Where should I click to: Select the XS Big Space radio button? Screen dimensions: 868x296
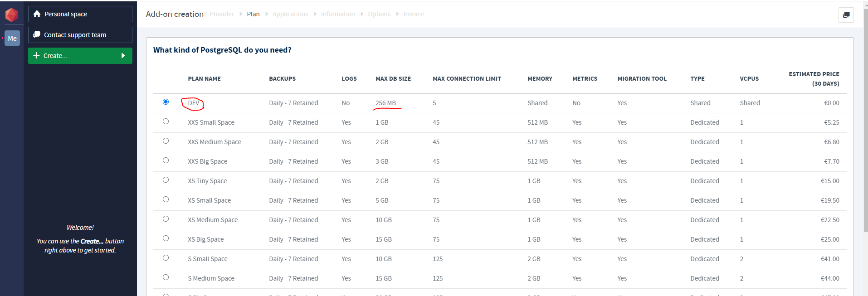166,238
